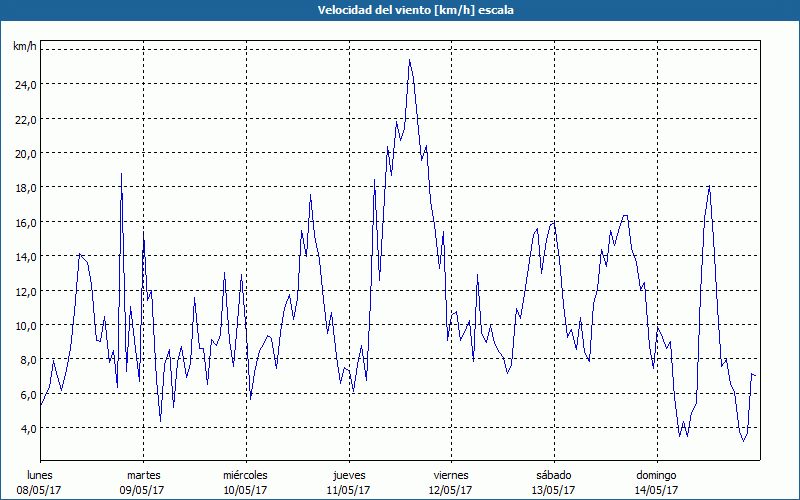
Task: Click the highest wind speed peak on the line
Action: coord(409,60)
